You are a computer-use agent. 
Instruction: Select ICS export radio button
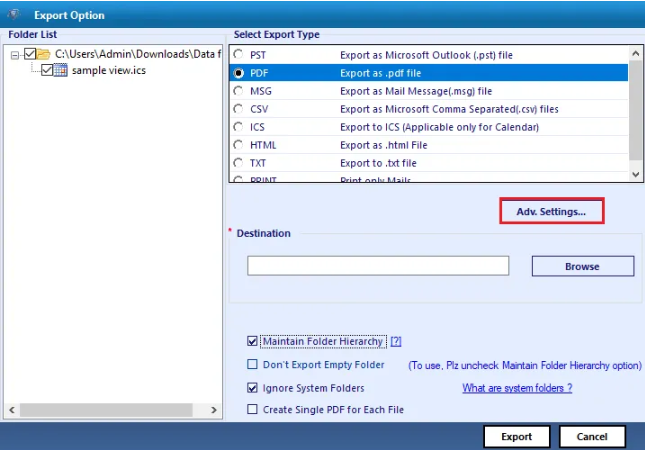click(238, 127)
